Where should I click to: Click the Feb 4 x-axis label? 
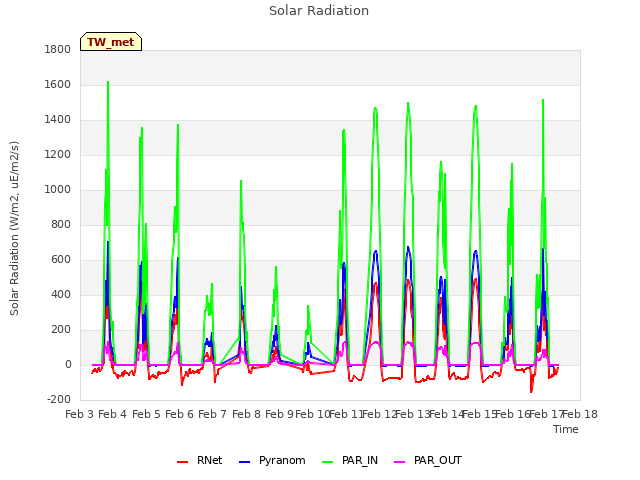(x=113, y=415)
